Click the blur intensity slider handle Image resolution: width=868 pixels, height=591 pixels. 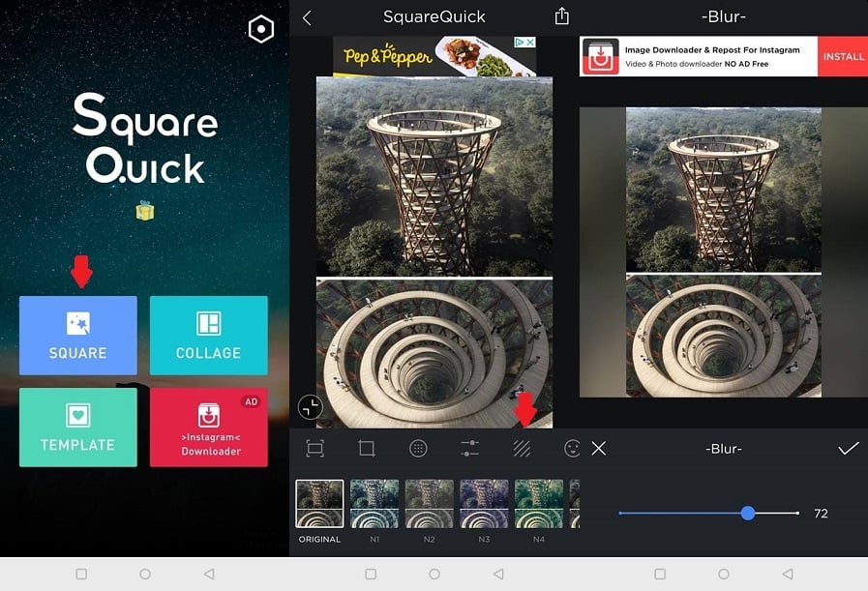pos(748,513)
